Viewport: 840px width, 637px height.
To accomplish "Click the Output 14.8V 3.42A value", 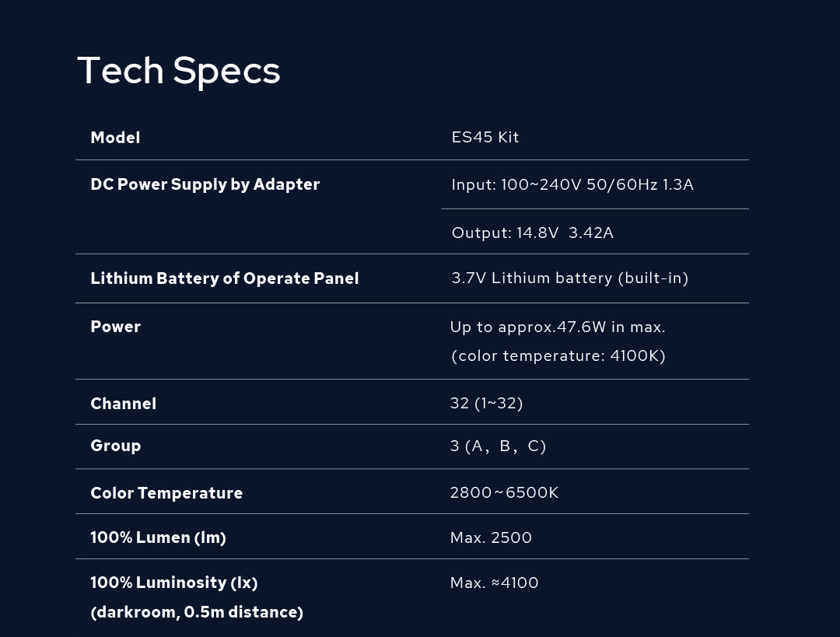I will click(532, 233).
